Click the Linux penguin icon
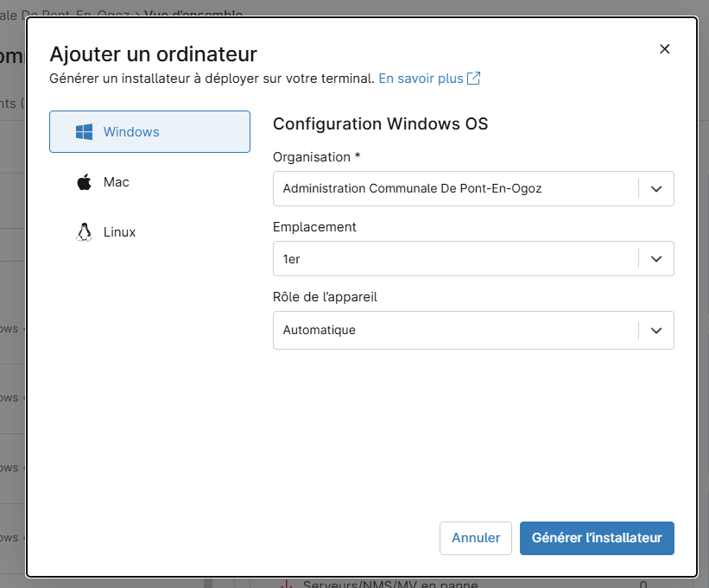 pyautogui.click(x=84, y=232)
